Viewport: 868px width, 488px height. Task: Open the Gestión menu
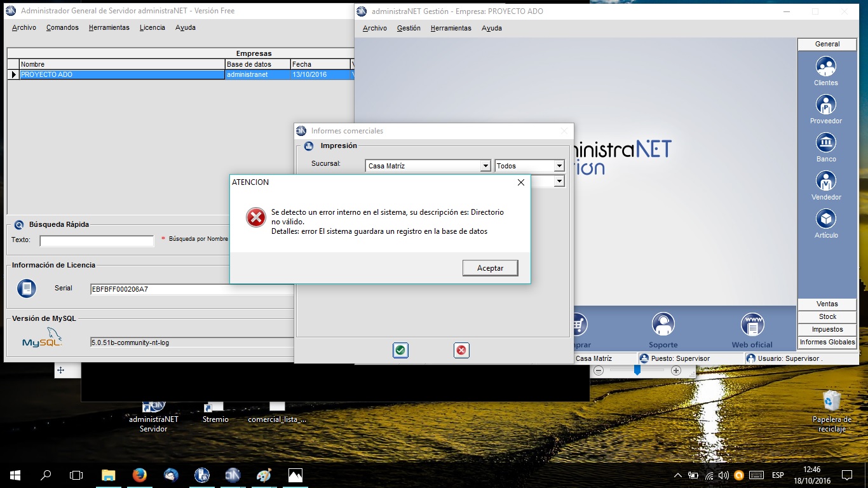pos(409,29)
